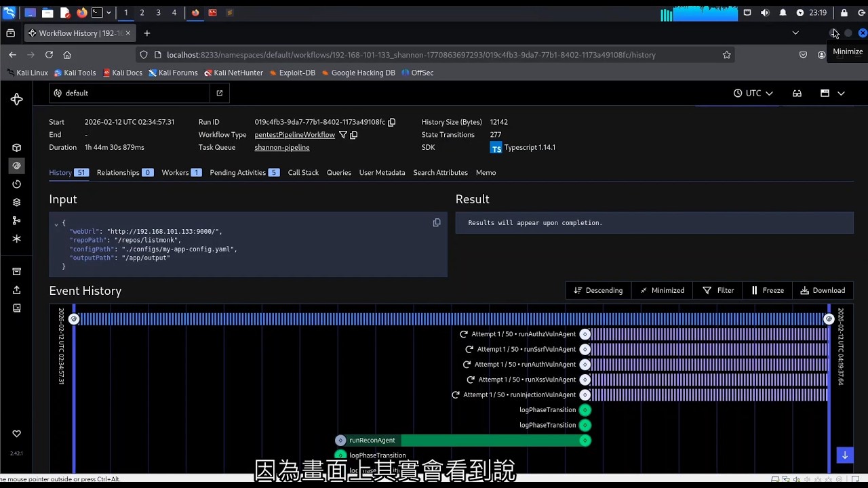The width and height of the screenshot is (868, 488).
Task: Expand the terminal launcher dropdown arrow
Action: tap(108, 13)
